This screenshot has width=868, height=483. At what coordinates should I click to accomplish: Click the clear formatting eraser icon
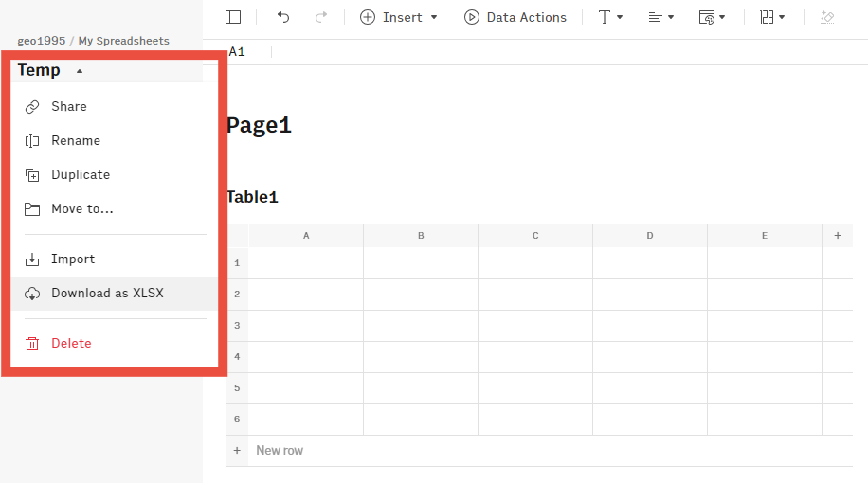[827, 17]
